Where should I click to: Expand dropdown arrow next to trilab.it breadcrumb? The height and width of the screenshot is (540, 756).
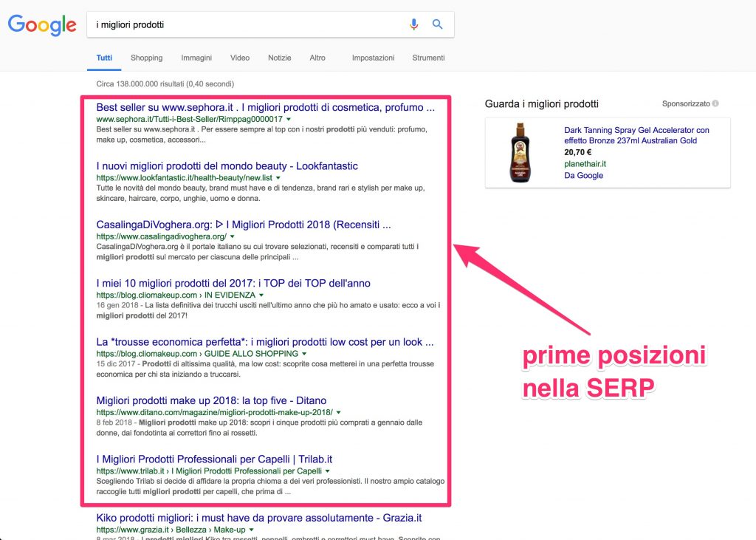coord(327,471)
